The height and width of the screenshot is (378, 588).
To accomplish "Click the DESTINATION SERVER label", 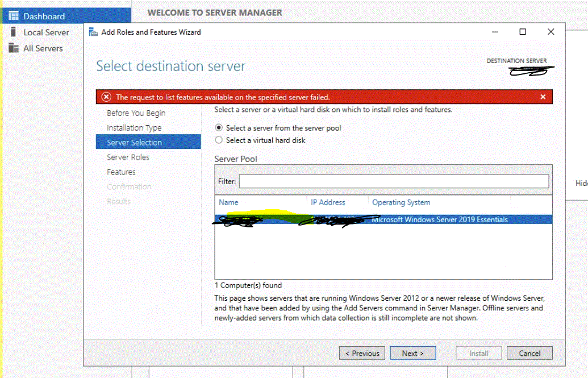I will [516, 61].
